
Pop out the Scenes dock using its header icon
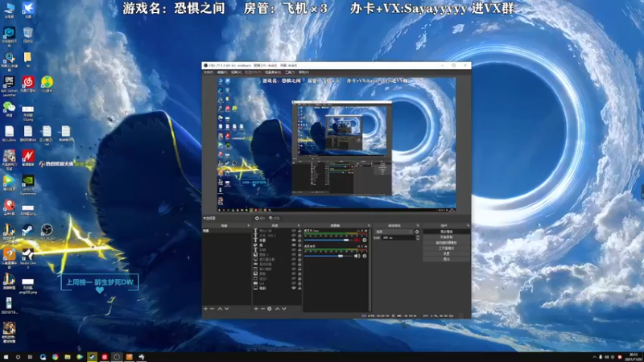[x=248, y=226]
